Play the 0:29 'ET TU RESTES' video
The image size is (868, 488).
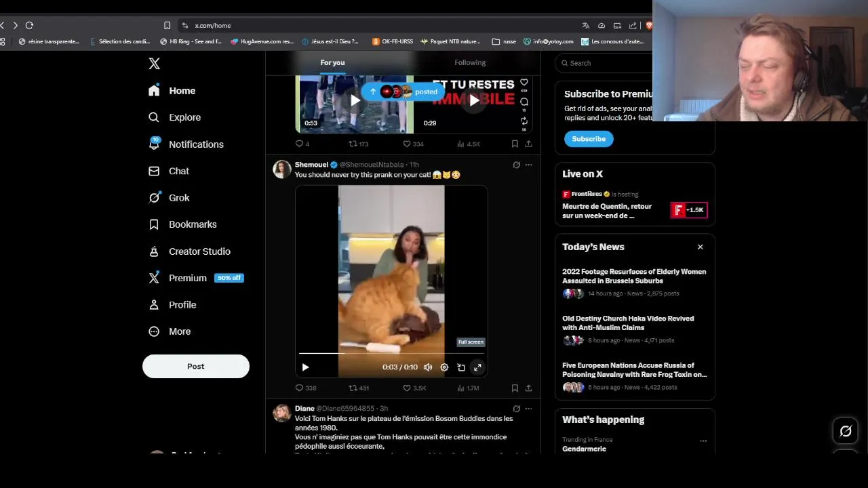pyautogui.click(x=474, y=102)
